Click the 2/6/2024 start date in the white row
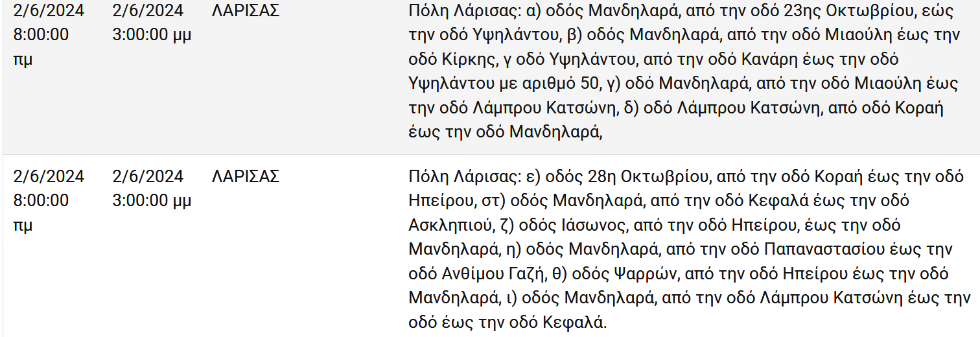Image resolution: width=980 pixels, height=337 pixels. [49, 176]
